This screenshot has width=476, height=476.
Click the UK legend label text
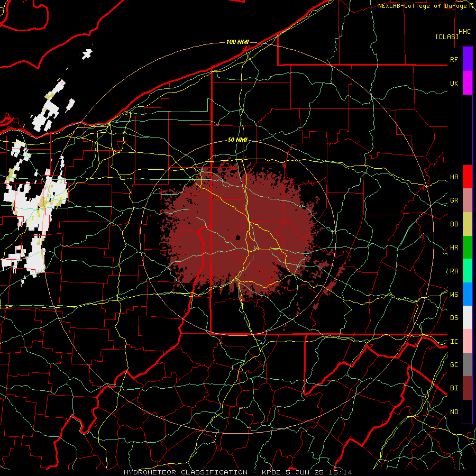coord(454,83)
